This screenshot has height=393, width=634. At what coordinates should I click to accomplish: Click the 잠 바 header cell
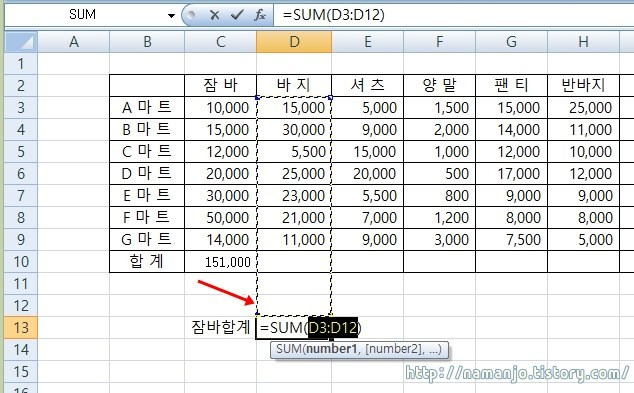[221, 85]
